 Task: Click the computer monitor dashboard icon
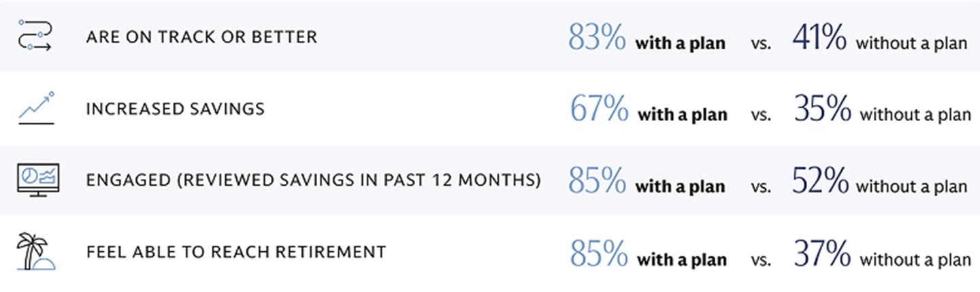click(x=36, y=181)
